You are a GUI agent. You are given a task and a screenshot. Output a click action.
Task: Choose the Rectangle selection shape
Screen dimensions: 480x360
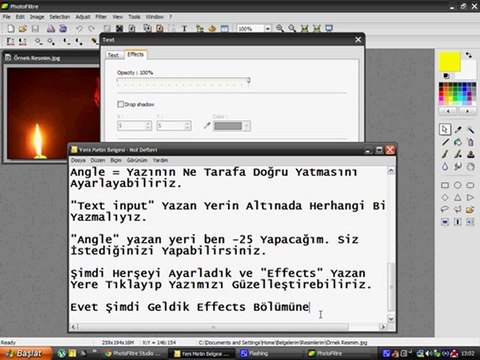click(445, 185)
